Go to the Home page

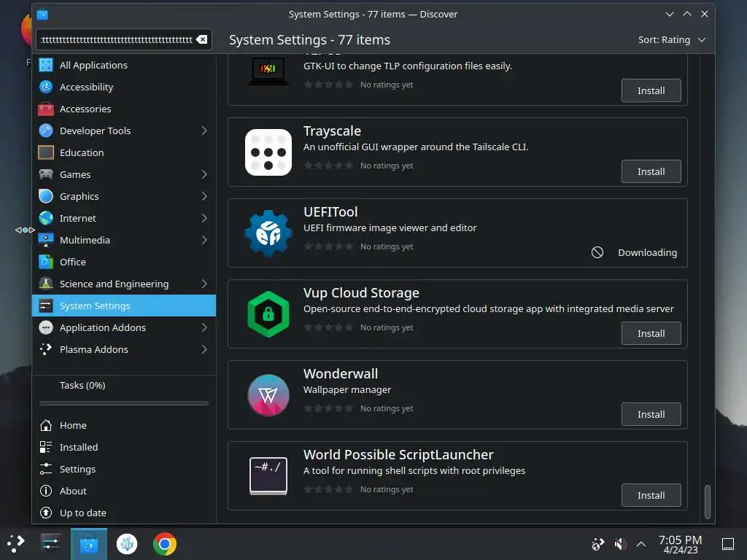point(124,425)
